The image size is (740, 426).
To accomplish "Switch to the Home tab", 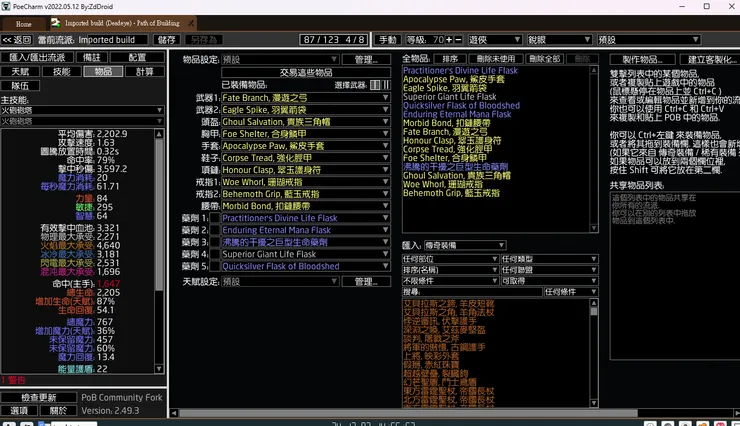I will pyautogui.click(x=24, y=24).
